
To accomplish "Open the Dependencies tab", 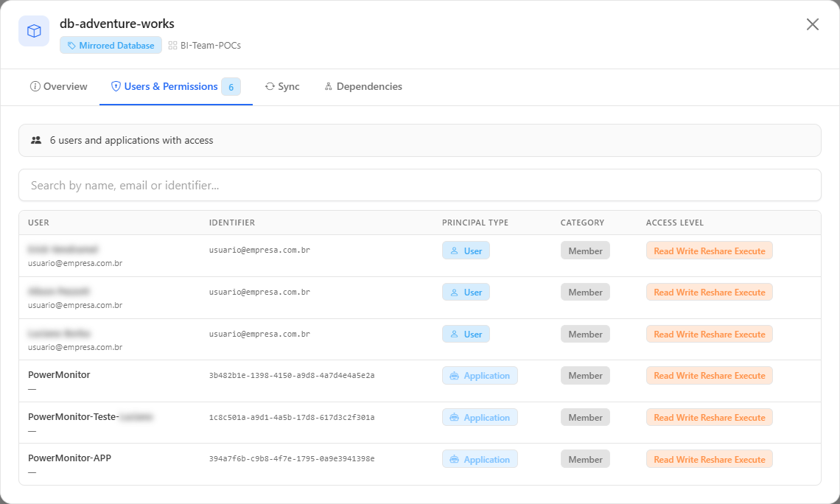I will click(x=363, y=87).
